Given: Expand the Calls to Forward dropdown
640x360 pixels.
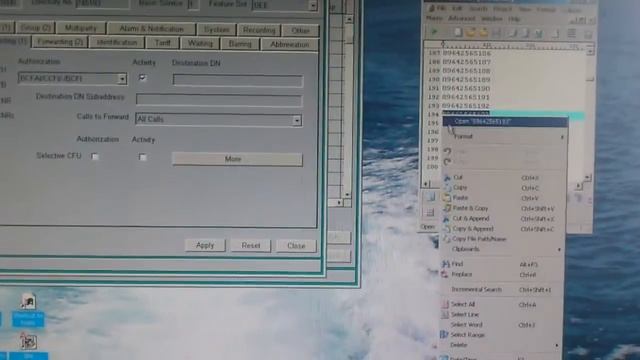Looking at the screenshot, I should pyautogui.click(x=297, y=120).
